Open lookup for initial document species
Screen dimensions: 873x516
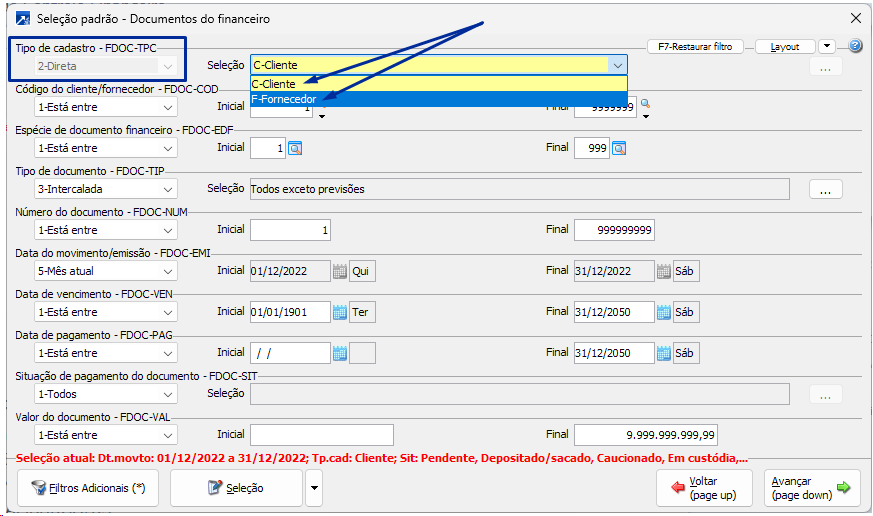pyautogui.click(x=295, y=148)
